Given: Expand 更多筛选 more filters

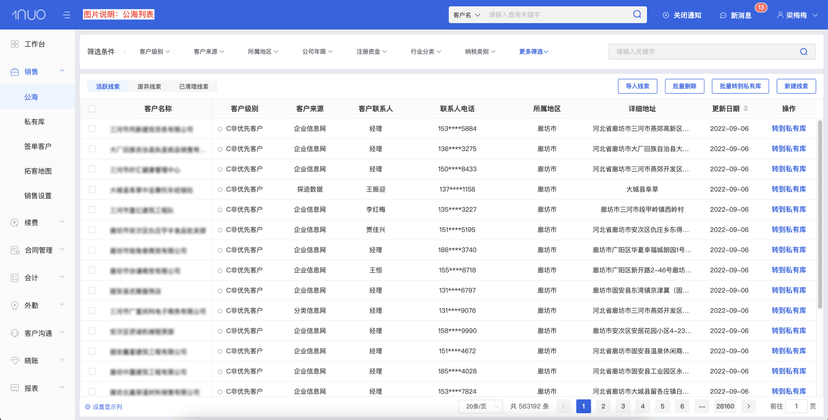Looking at the screenshot, I should 534,52.
